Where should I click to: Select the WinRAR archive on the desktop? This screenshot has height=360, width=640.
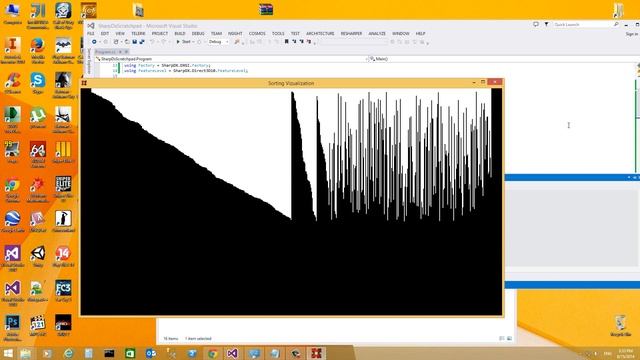266,9
